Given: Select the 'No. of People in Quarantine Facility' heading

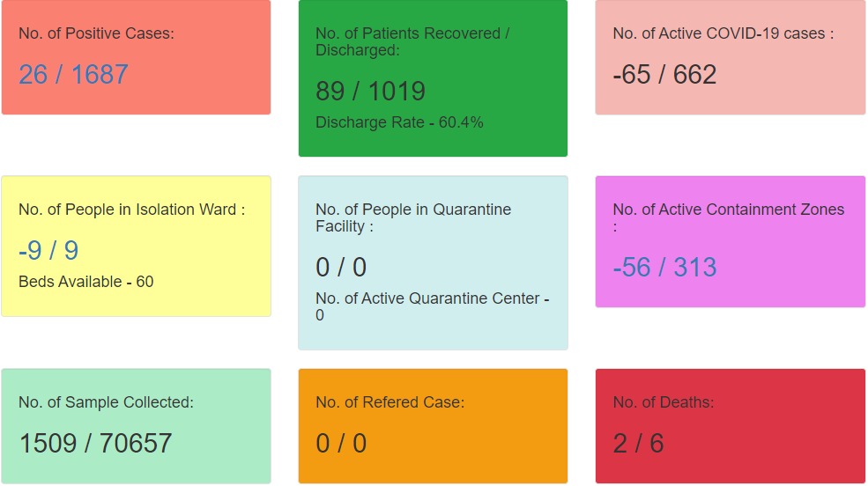Looking at the screenshot, I should point(413,210).
